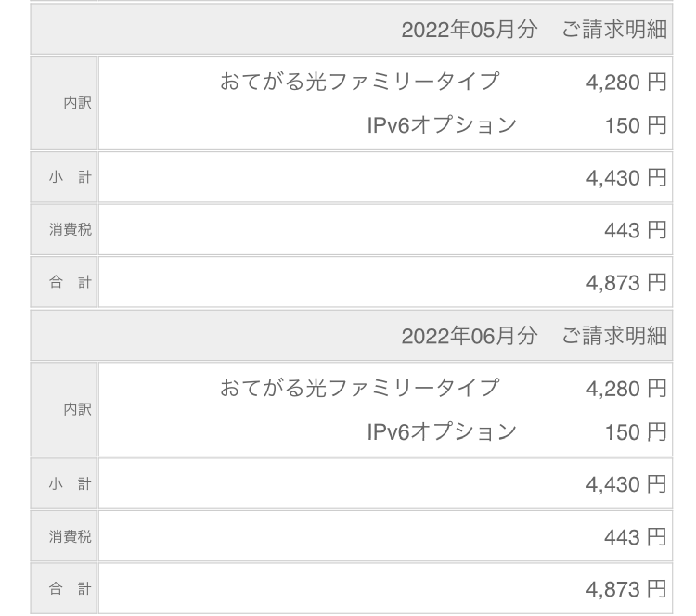Image resolution: width=696 pixels, height=616 pixels.
Task: Click the 2022年05月分 ご請求明細 header
Action: [x=534, y=29]
